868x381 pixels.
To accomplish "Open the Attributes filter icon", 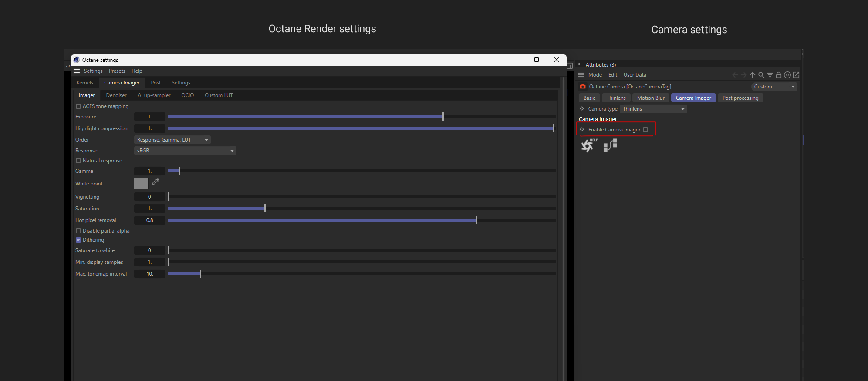I will tap(770, 75).
